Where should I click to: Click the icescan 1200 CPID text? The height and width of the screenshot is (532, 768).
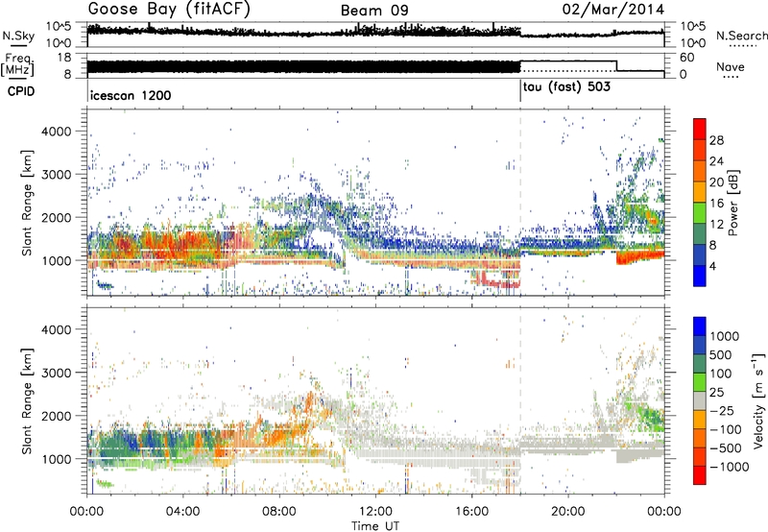coord(131,95)
